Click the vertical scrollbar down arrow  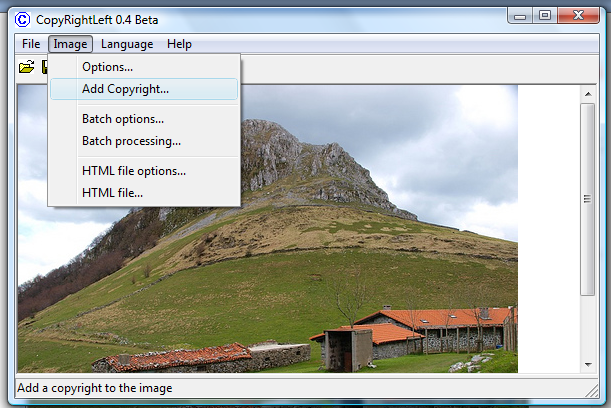coord(588,365)
